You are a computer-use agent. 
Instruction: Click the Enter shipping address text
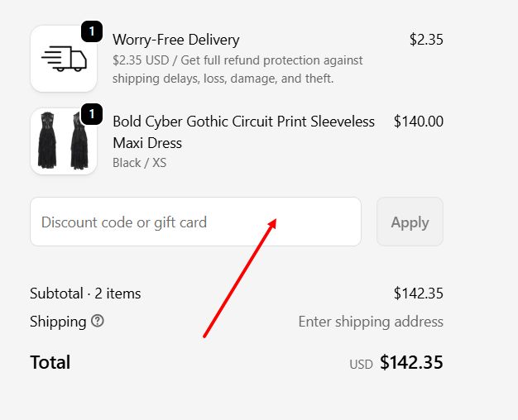tap(371, 322)
